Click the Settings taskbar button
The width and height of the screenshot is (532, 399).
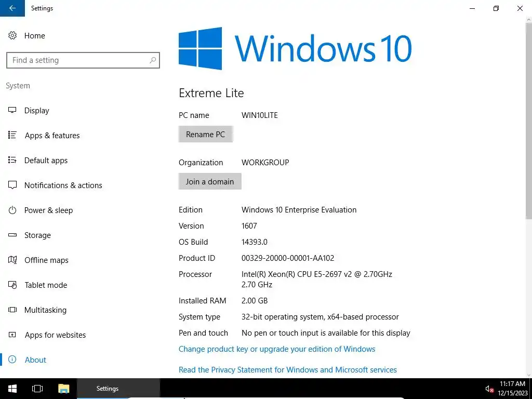(x=118, y=389)
